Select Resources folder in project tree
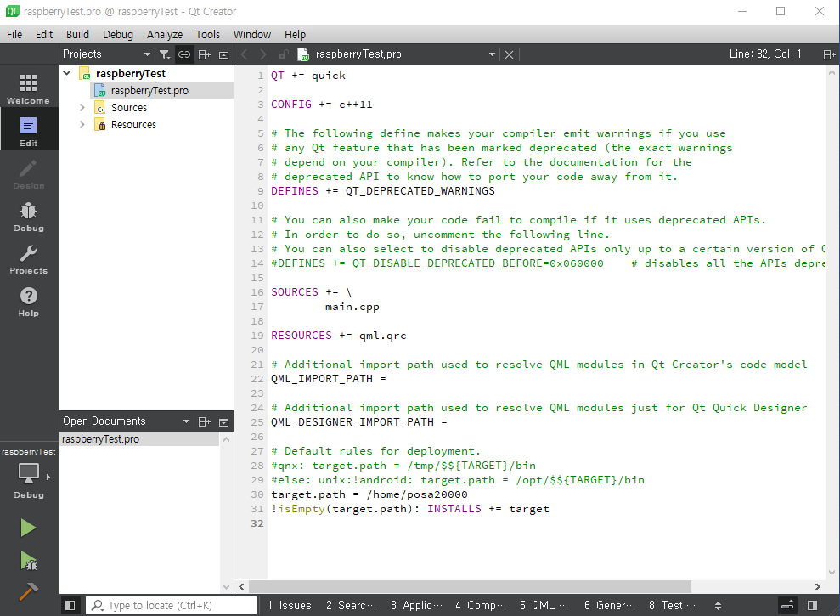Viewport: 840px width, 616px height. 133,125
